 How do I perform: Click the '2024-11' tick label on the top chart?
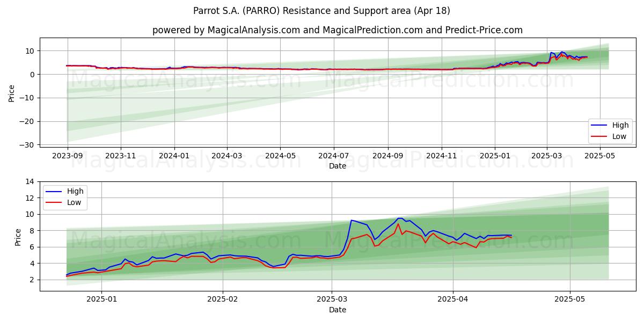pyautogui.click(x=442, y=155)
